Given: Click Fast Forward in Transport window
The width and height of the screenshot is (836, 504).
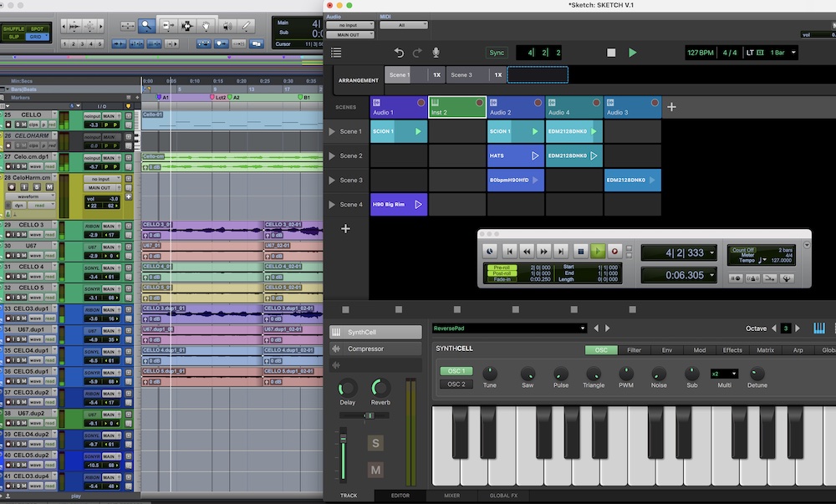Looking at the screenshot, I should tap(543, 252).
